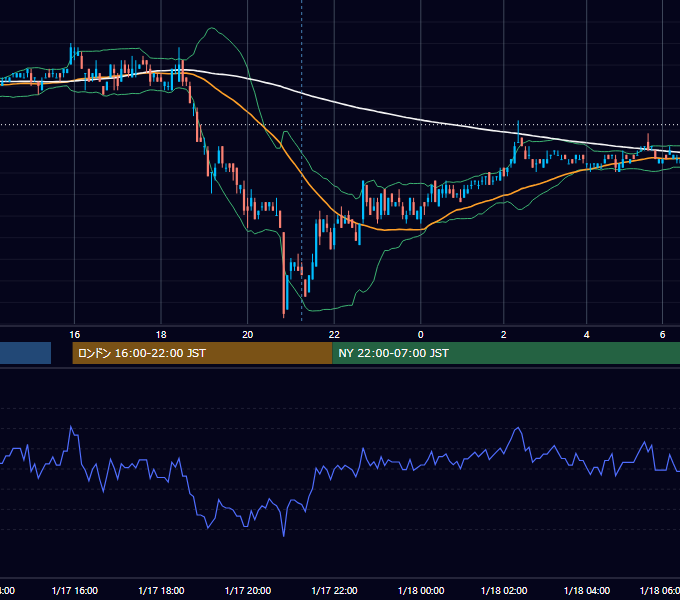Select the NY 22:00-07:00 JST session bar
Image resolution: width=680 pixels, height=600 pixels.
pyautogui.click(x=506, y=353)
